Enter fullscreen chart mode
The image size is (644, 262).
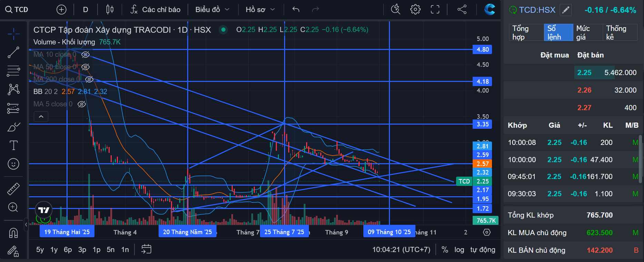[435, 10]
